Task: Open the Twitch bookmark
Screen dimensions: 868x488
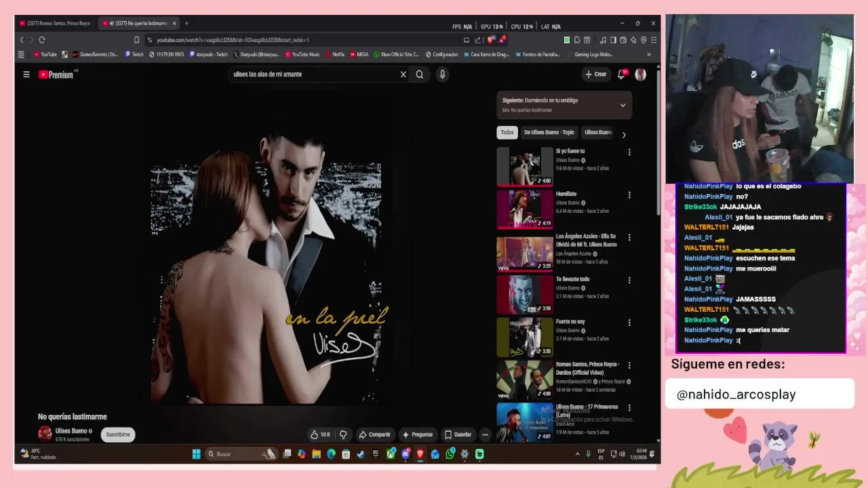Action: (134, 54)
